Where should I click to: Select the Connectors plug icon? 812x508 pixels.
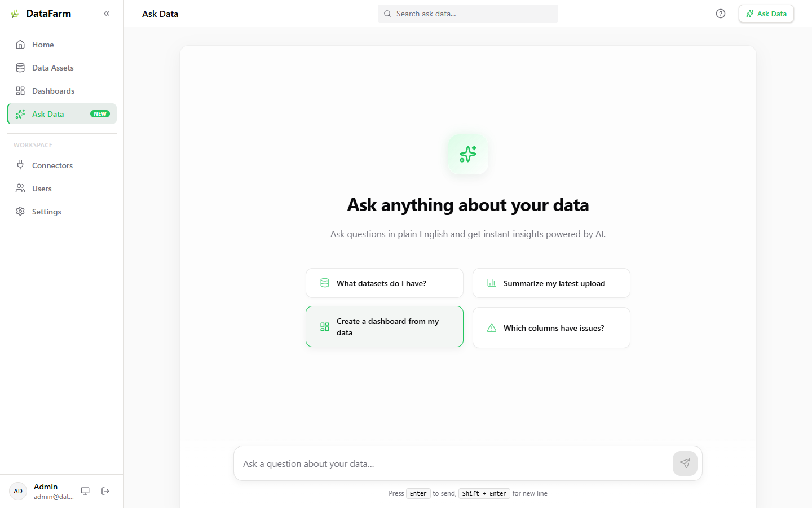coord(20,165)
